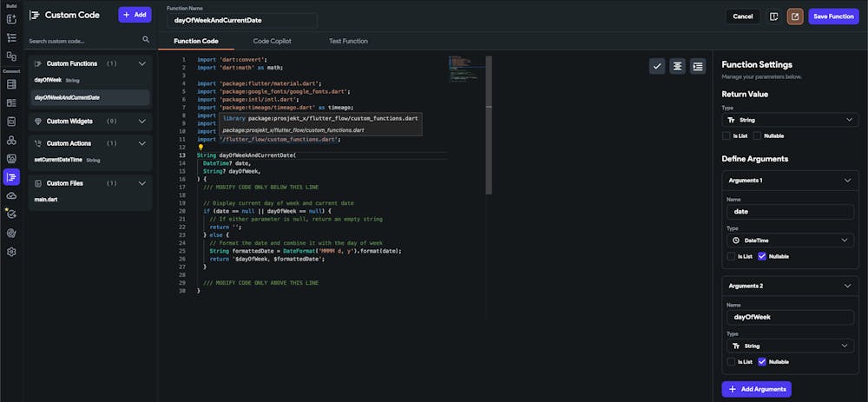Image resolution: width=868 pixels, height=402 pixels.
Task: Click the issues panel icon beside Cancel
Action: 773,16
